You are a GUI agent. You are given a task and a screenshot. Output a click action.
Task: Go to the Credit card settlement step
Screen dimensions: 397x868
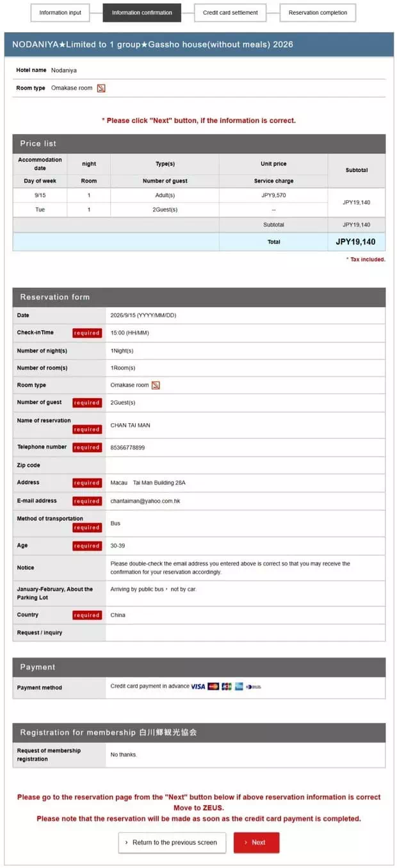tap(230, 13)
